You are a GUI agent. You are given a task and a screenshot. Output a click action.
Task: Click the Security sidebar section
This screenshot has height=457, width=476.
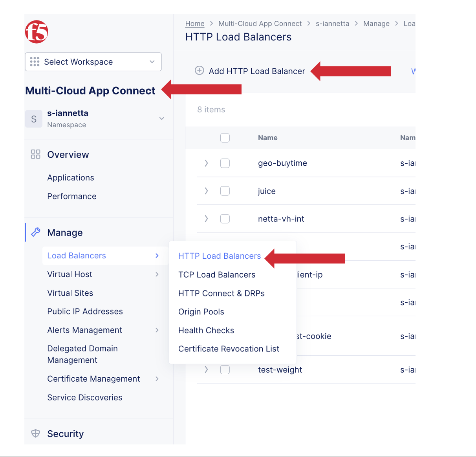[65, 433]
